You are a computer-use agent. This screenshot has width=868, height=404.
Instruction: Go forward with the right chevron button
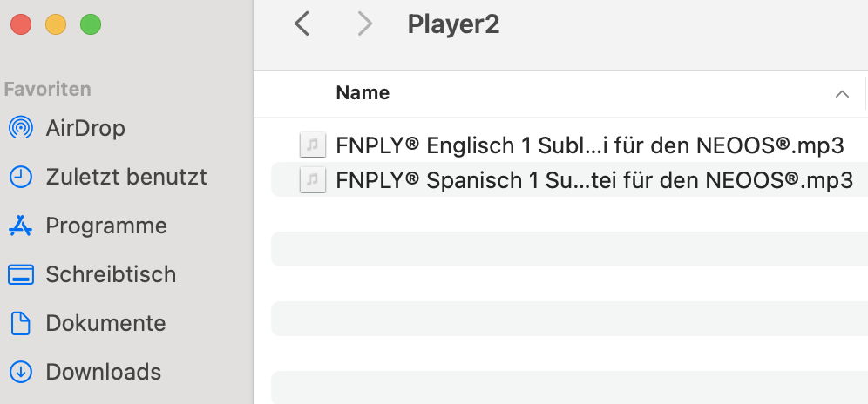(x=365, y=24)
